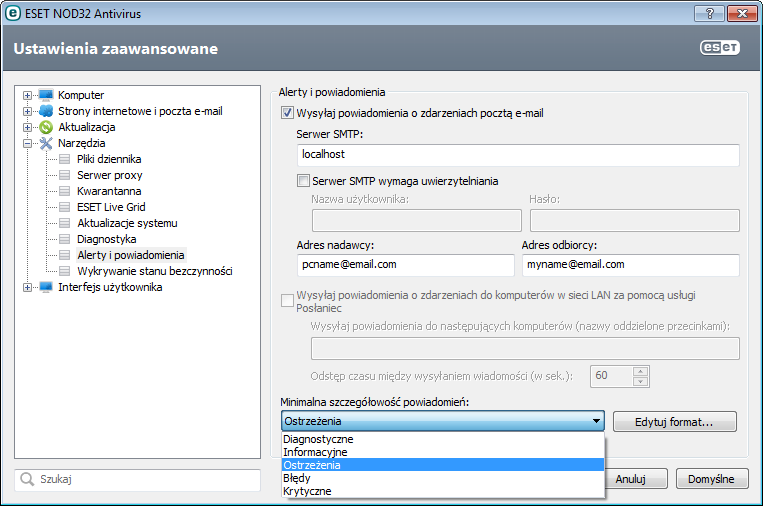763x506 pixels.
Task: Select Komputer tree label
Action: tap(81, 95)
